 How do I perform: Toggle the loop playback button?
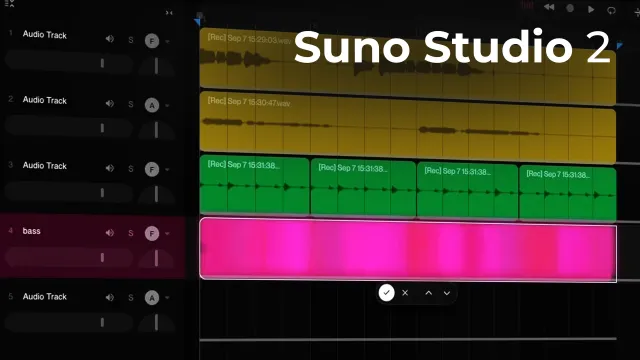click(611, 10)
